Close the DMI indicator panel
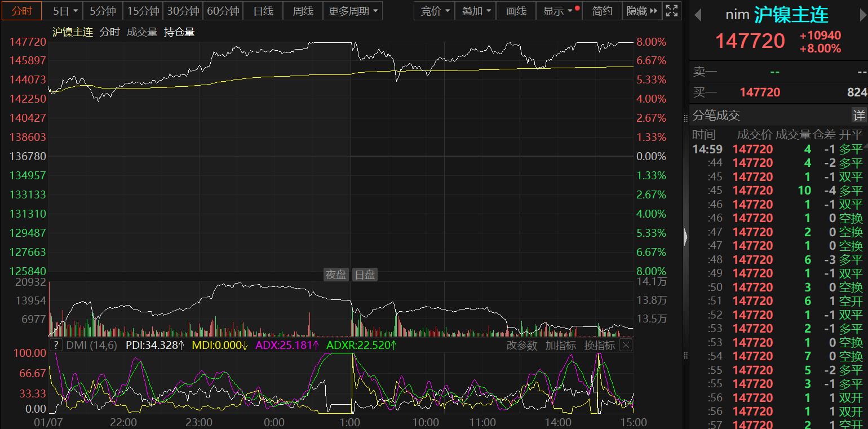The width and height of the screenshot is (868, 429). tap(626, 345)
